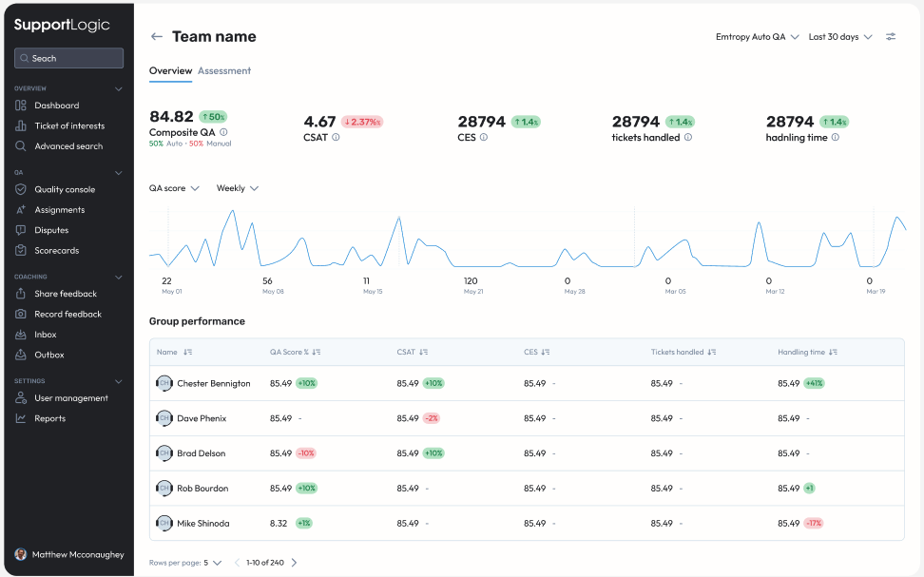Collapse the QA sidebar section
This screenshot has height=577, width=924.
pos(119,173)
